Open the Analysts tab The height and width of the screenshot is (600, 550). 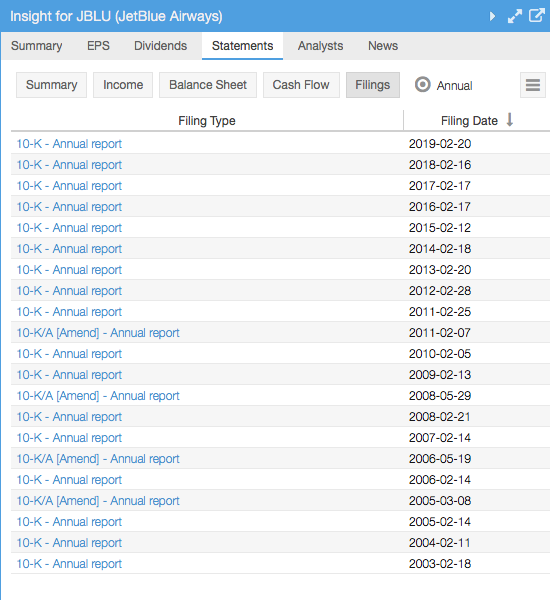320,46
